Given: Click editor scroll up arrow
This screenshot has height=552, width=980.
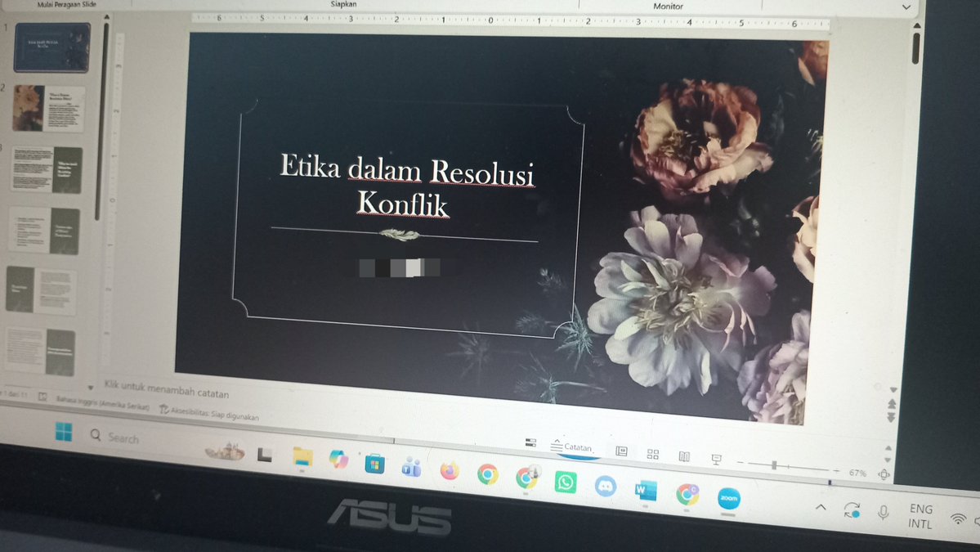Looking at the screenshot, I should click(917, 25).
